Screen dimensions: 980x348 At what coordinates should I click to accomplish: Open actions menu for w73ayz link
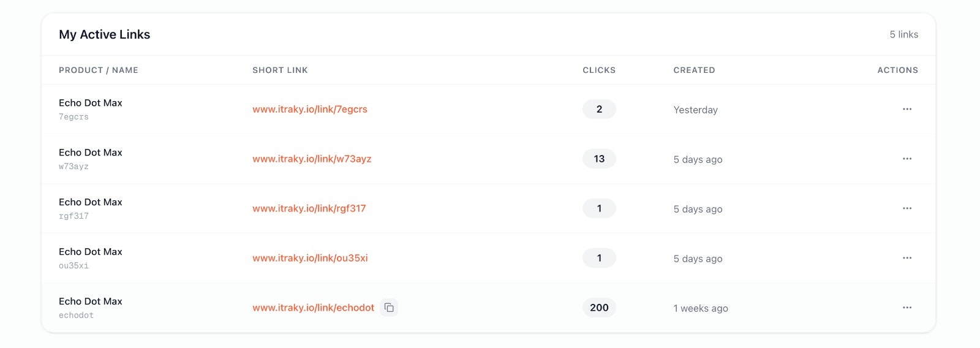click(x=907, y=159)
